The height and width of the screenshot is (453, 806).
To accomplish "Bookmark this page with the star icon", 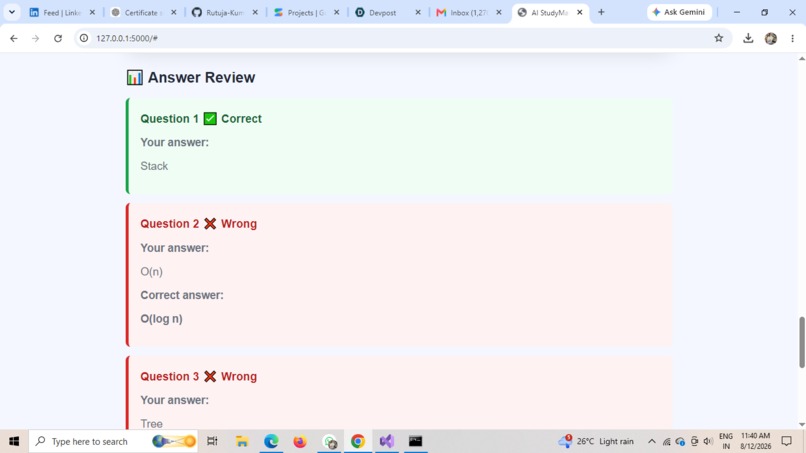I will (x=719, y=38).
